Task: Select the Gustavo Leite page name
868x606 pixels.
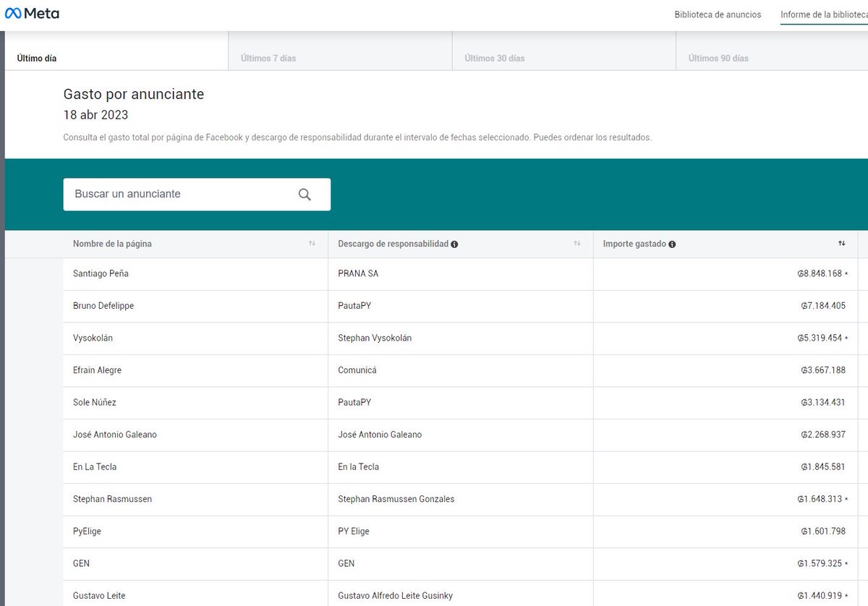Action: pyautogui.click(x=99, y=596)
